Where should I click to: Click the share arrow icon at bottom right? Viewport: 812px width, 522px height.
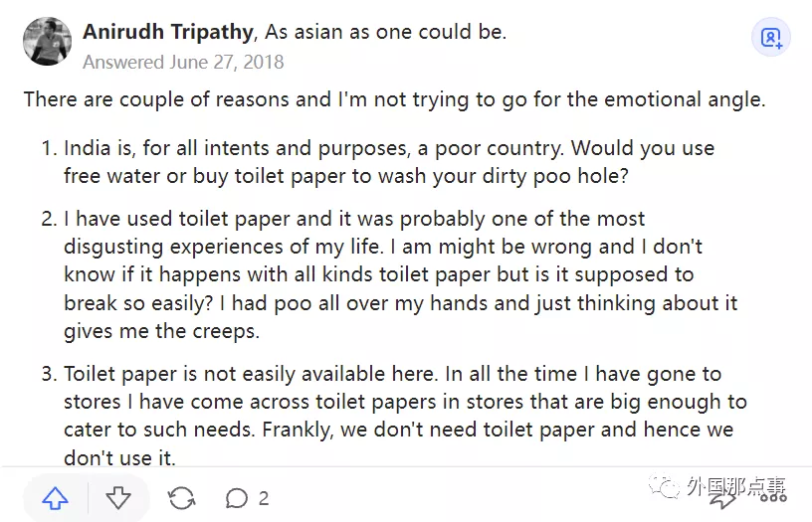tap(723, 497)
